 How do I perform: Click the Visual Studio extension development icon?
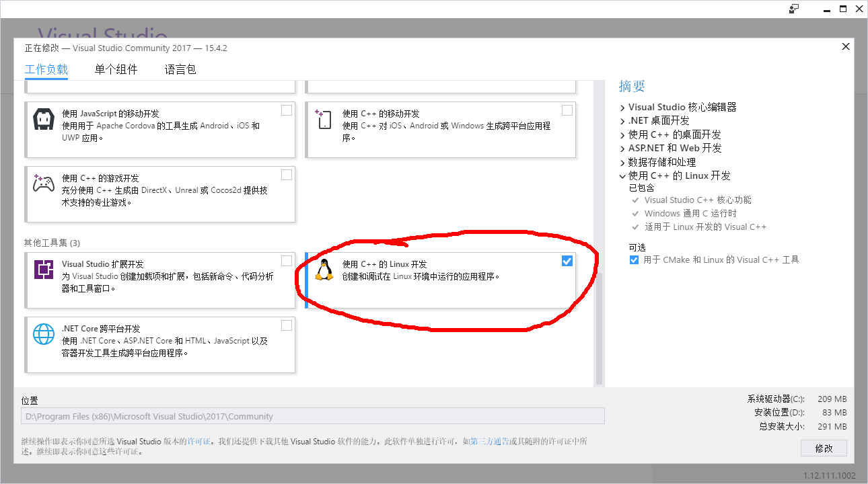coord(44,270)
